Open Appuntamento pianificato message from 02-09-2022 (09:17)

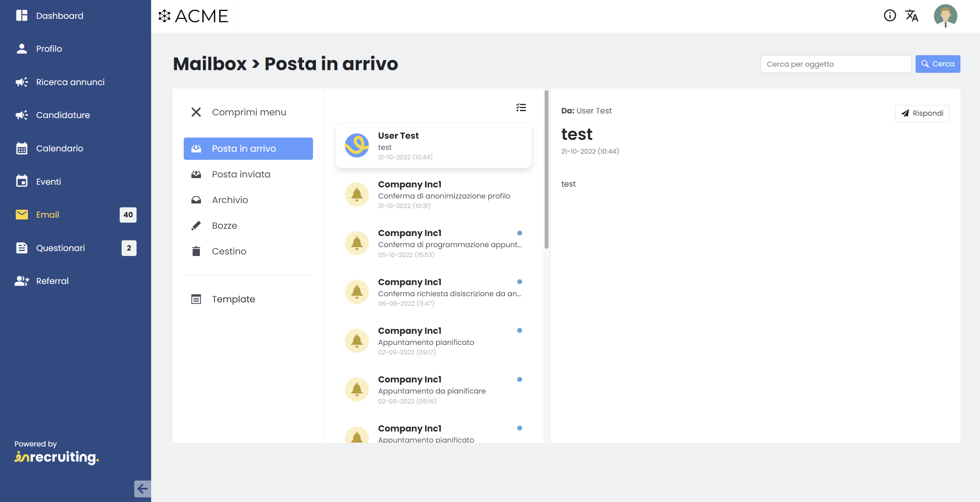click(433, 341)
